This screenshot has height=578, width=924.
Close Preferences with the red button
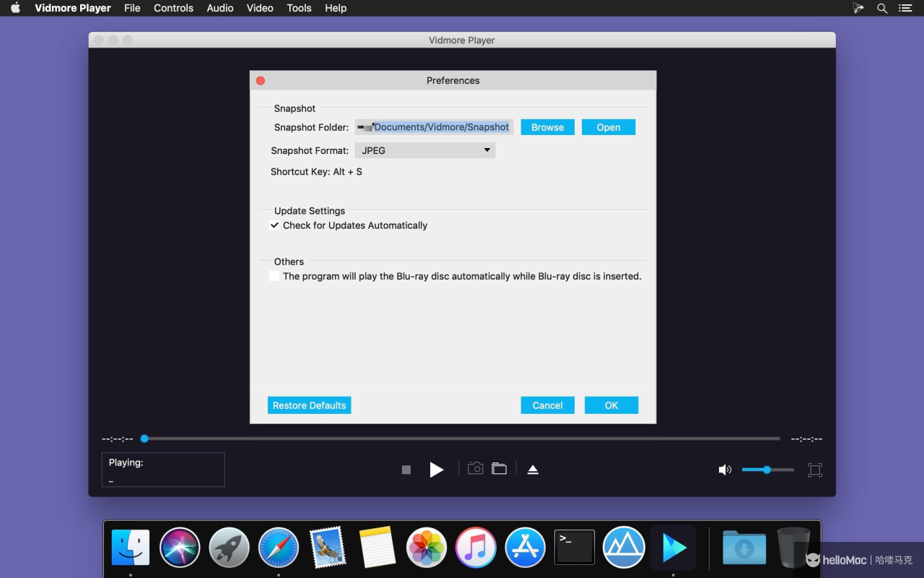click(261, 81)
